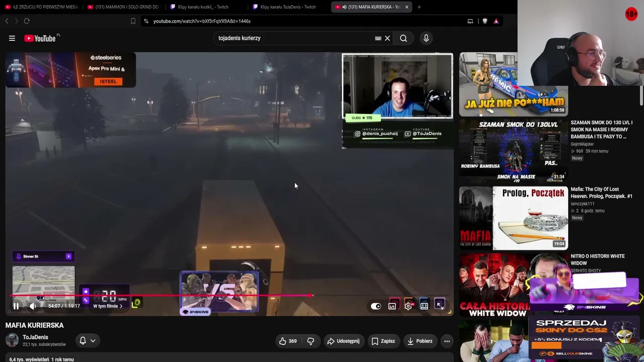This screenshot has height=362, width=644.
Task: Run search with the magnifier button
Action: pyautogui.click(x=404, y=38)
